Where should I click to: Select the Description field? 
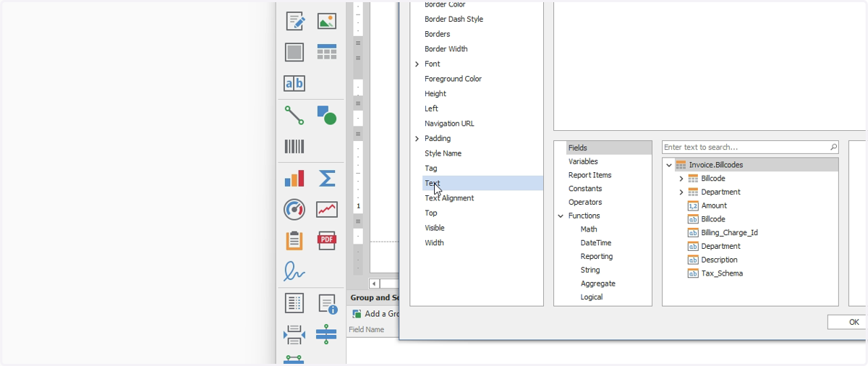719,260
